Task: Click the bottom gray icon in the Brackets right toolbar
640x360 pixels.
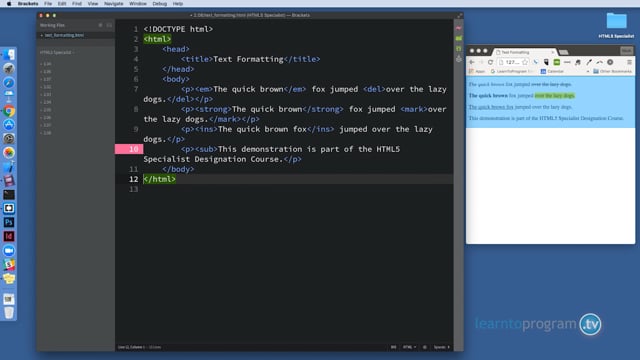Action: click(459, 59)
